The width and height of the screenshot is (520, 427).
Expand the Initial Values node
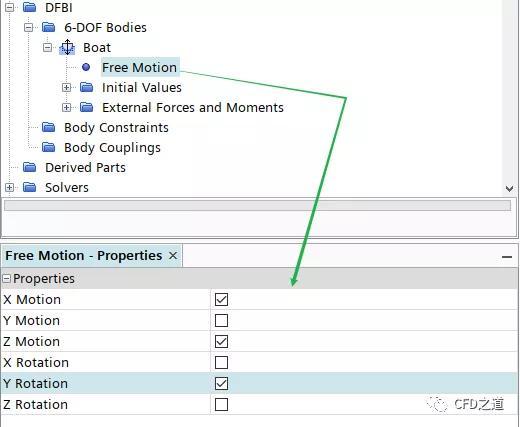(67, 87)
